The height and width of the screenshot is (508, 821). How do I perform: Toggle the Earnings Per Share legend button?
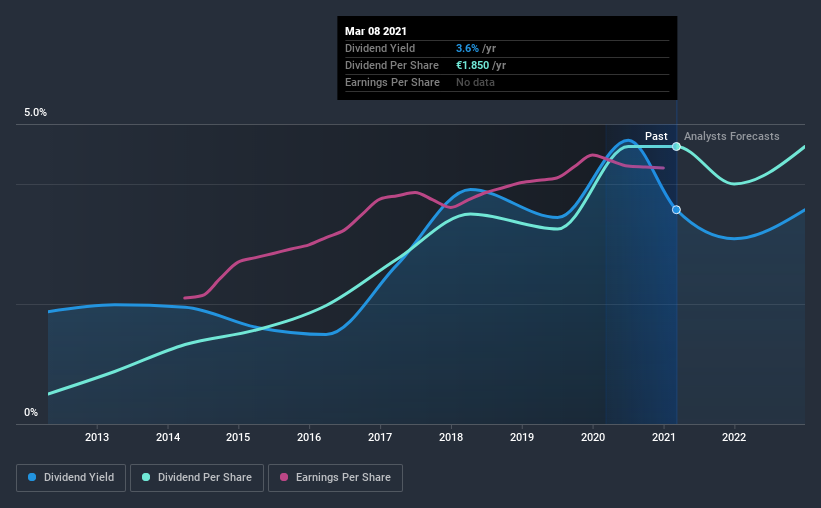point(335,478)
